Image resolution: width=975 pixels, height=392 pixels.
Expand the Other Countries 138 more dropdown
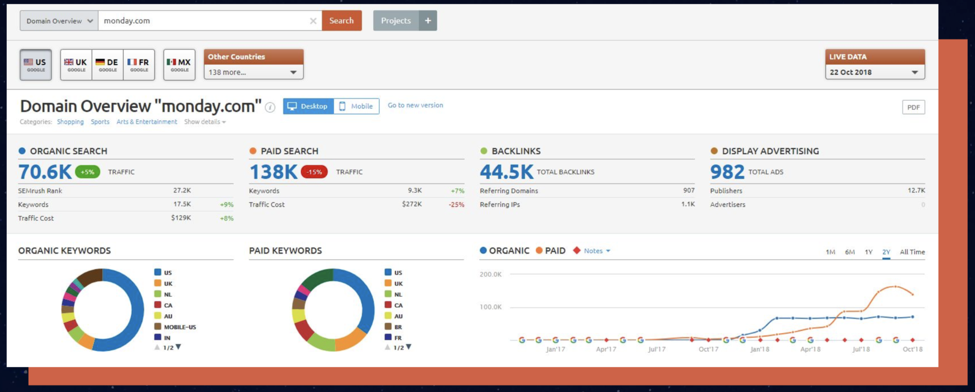pyautogui.click(x=254, y=72)
